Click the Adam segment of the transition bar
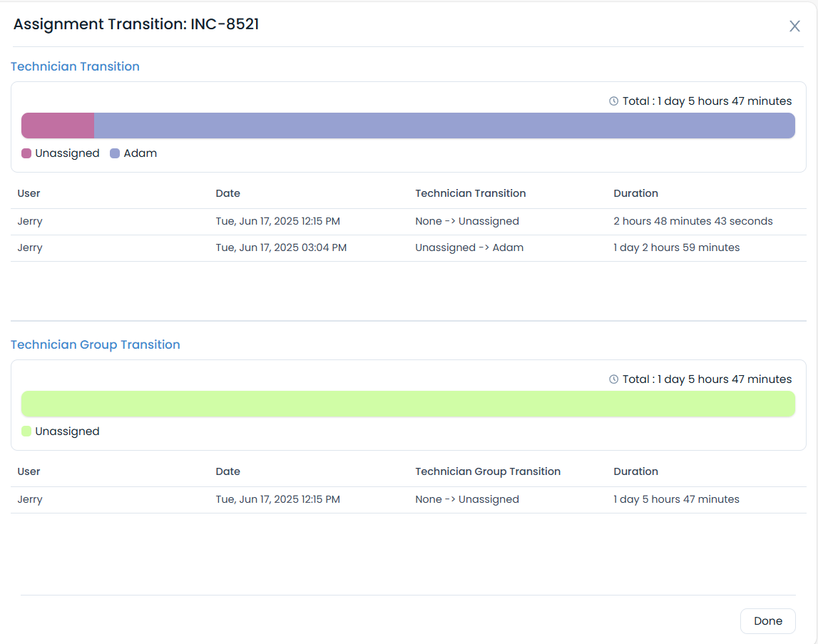 coord(442,125)
